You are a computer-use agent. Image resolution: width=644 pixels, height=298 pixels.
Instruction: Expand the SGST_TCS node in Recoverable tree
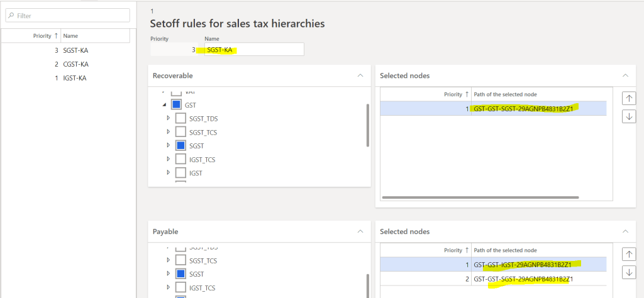point(168,132)
